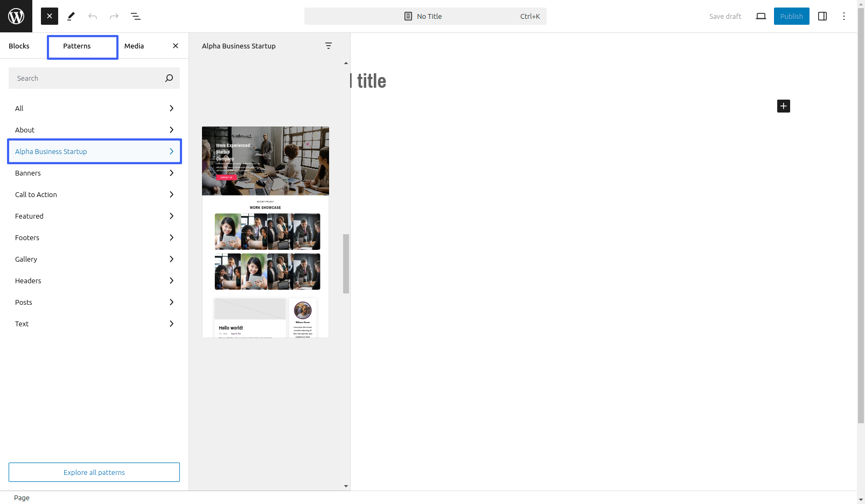The image size is (865, 504).
Task: Click the Publish button
Action: (792, 16)
